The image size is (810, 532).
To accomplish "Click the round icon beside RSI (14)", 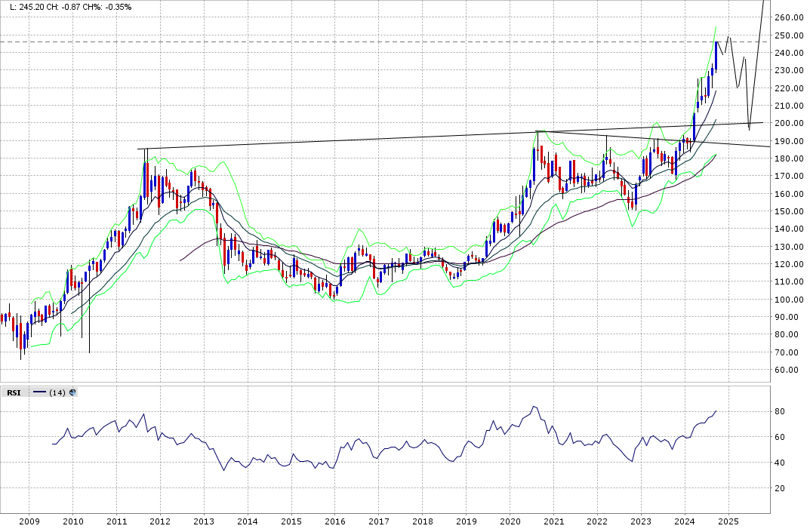I will pyautogui.click(x=72, y=392).
